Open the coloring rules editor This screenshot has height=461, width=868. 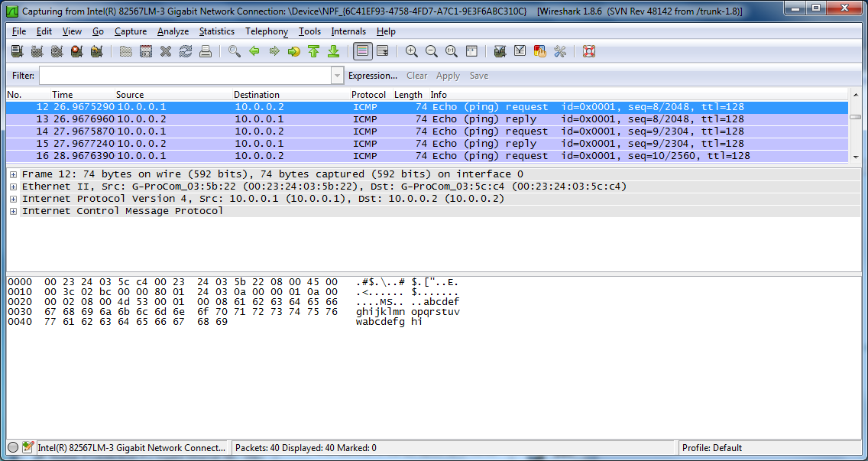(540, 51)
